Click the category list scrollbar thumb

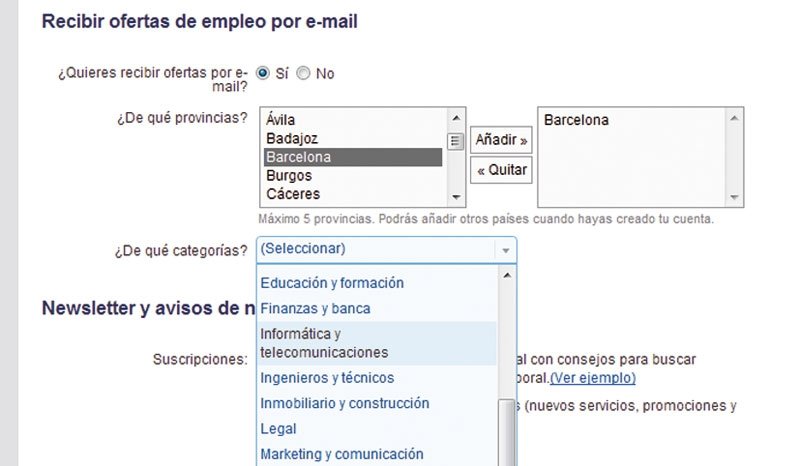507,432
